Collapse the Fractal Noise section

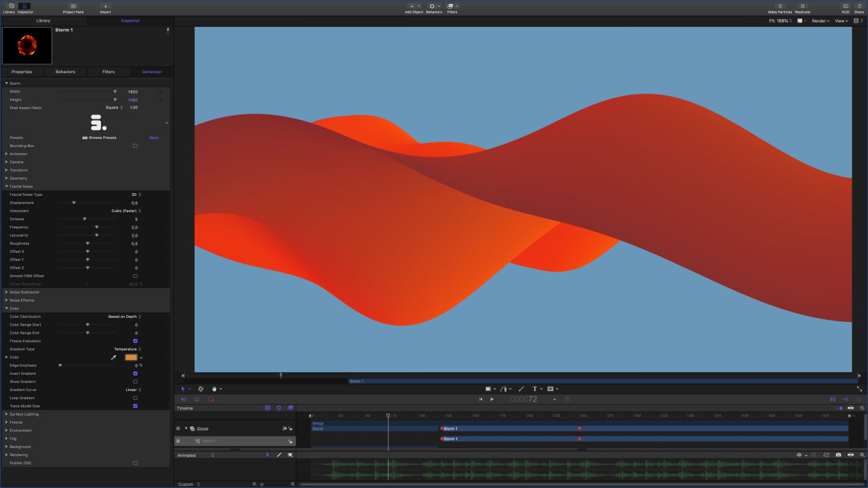click(x=7, y=186)
